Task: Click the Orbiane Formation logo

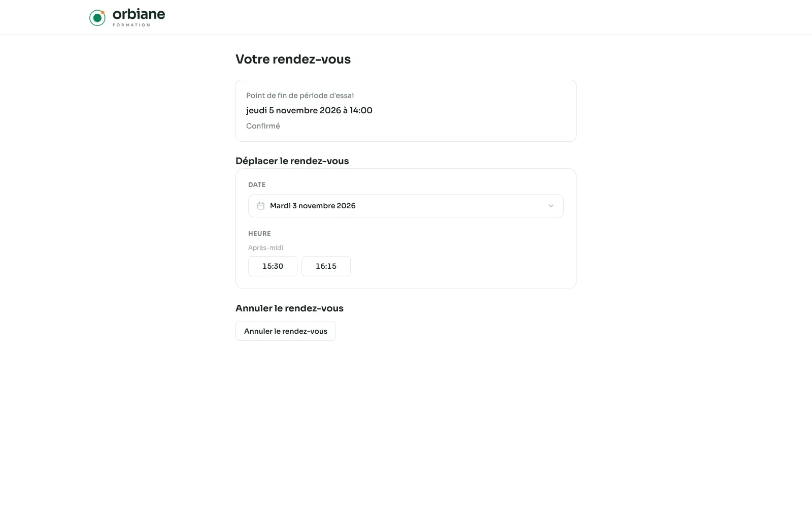Action: [x=127, y=17]
